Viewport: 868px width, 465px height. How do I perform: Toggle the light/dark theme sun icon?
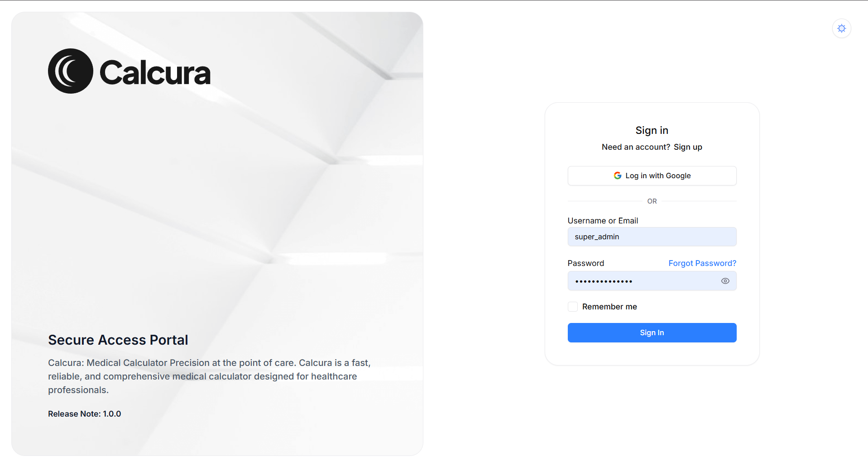click(841, 28)
